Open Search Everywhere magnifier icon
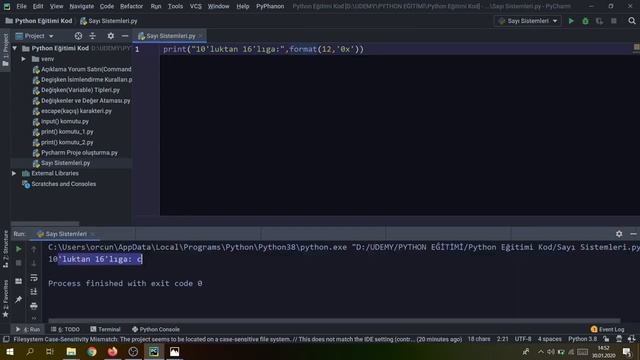Screen dimensions: 640x360 tap(632, 21)
